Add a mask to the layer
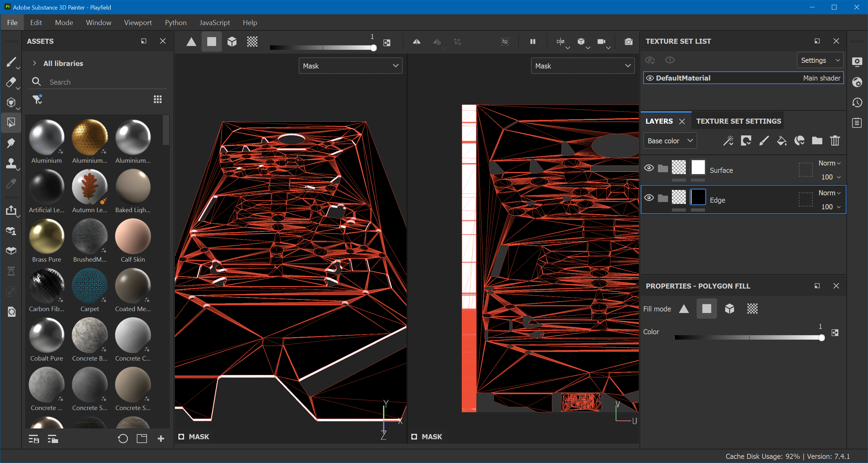Screen dimensions: 868x463 coord(746,140)
